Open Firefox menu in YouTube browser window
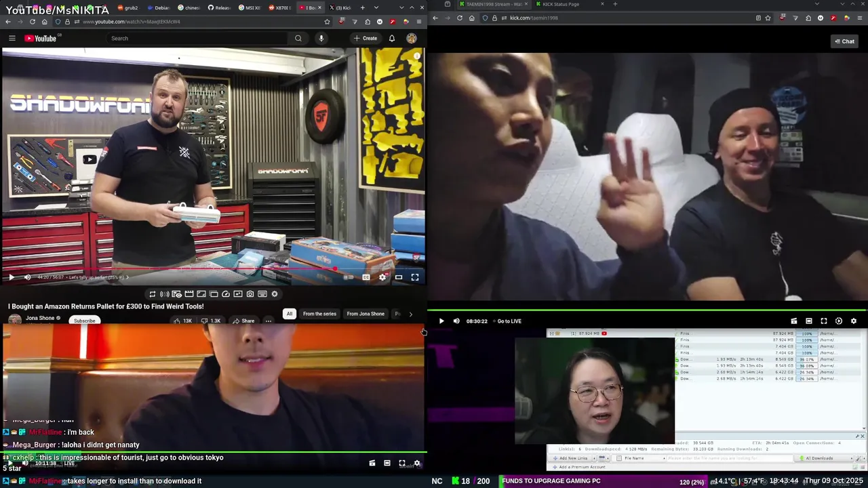This screenshot has width=868, height=488. tap(418, 22)
